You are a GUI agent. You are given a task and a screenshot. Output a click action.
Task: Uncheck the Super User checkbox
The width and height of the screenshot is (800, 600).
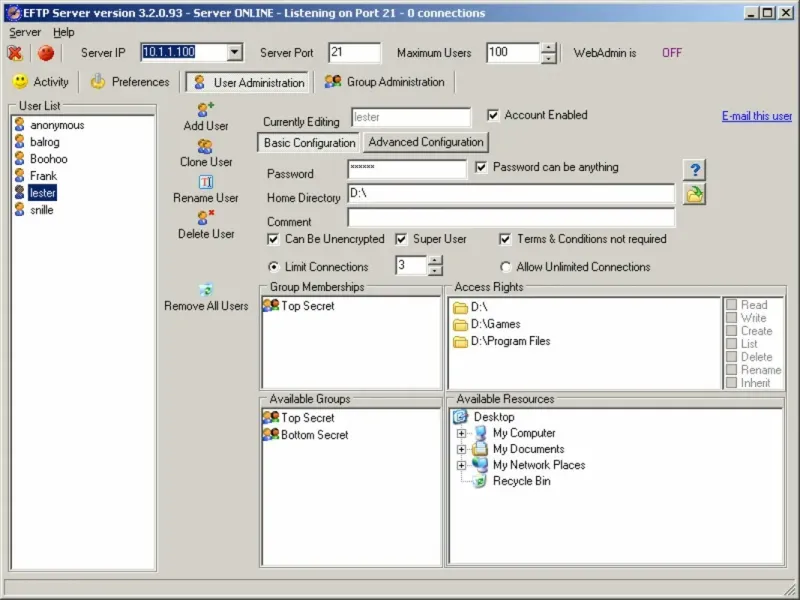(x=402, y=239)
